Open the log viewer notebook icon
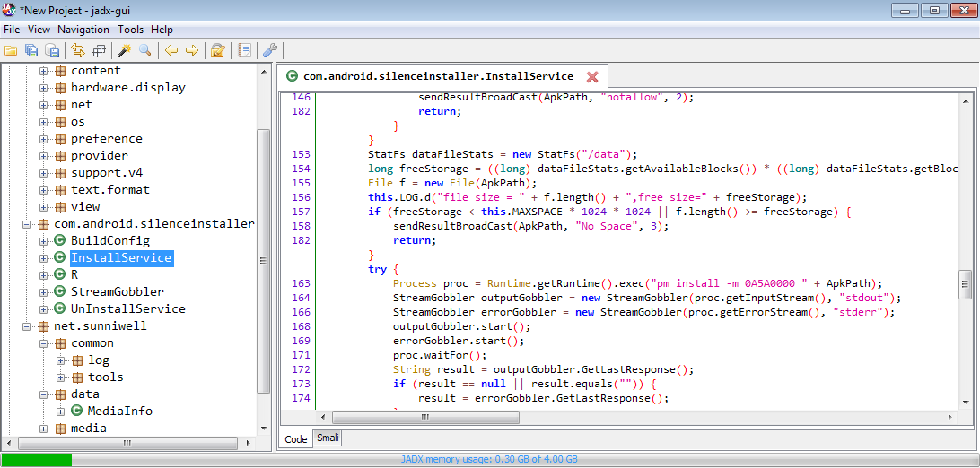The image size is (980, 468). point(244,50)
